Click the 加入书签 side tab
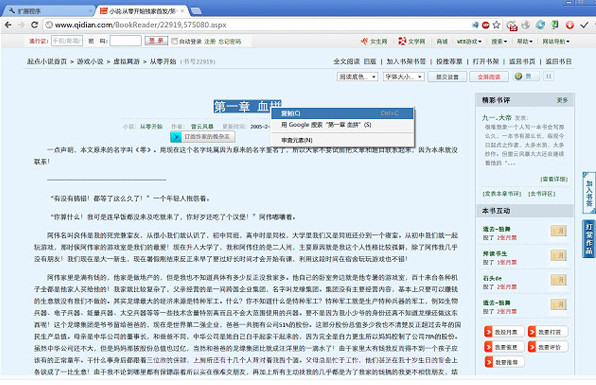This screenshot has width=596, height=385. tap(589, 193)
